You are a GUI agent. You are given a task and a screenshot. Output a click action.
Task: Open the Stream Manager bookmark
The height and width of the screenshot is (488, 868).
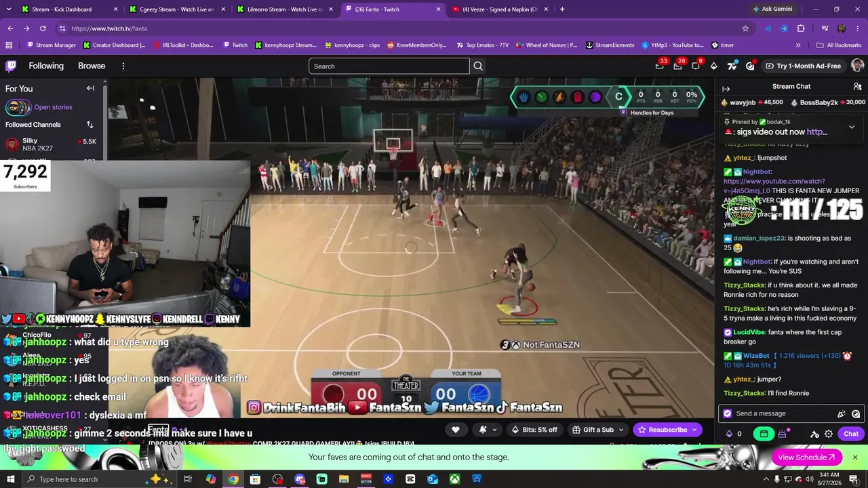tap(52, 45)
